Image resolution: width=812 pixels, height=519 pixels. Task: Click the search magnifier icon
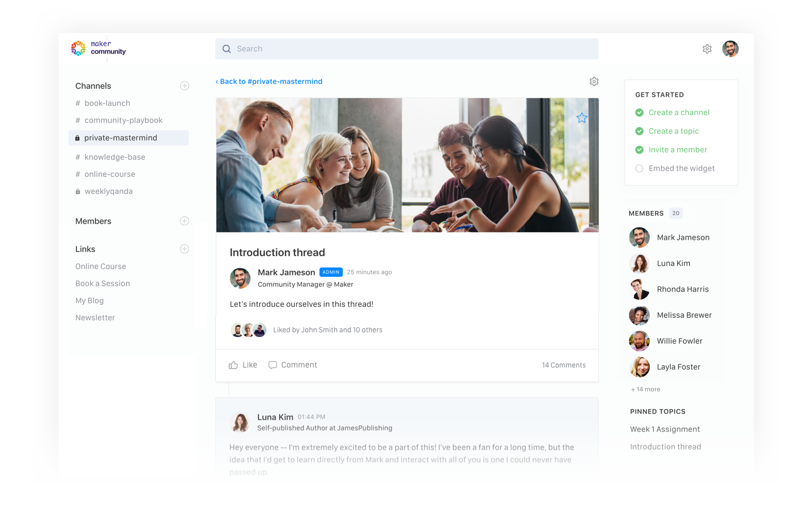tap(227, 49)
